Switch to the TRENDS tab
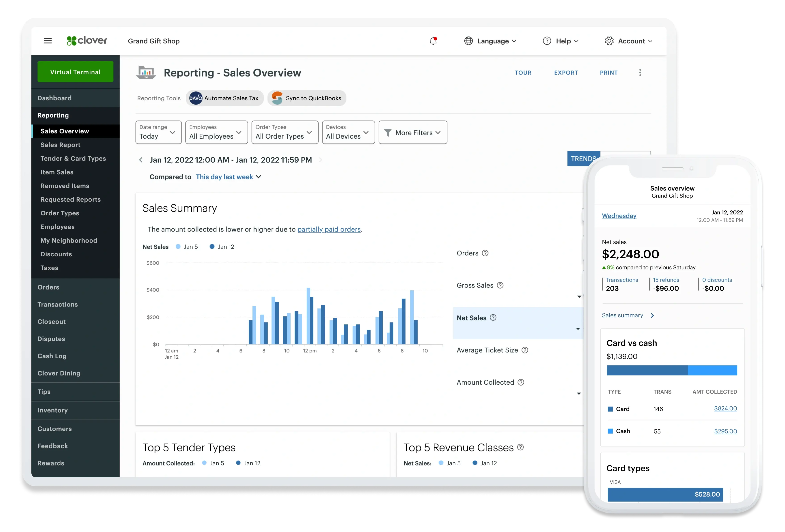This screenshot has height=532, width=785. coord(583,158)
